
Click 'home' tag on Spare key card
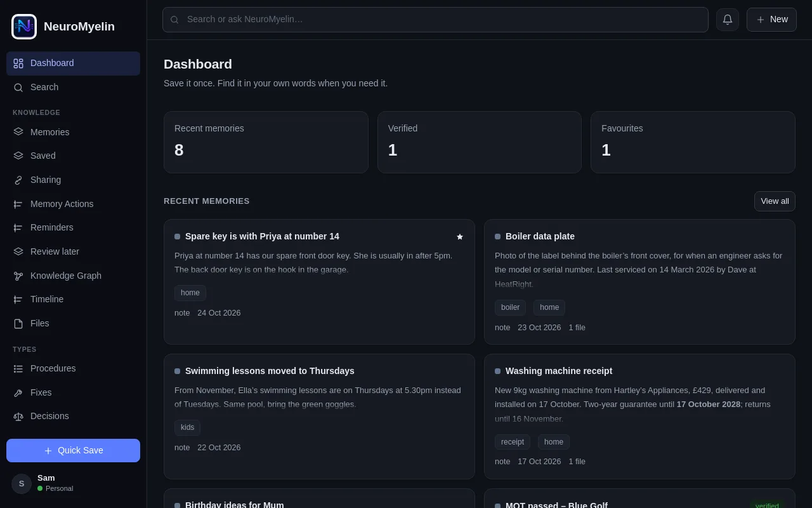[x=190, y=293]
